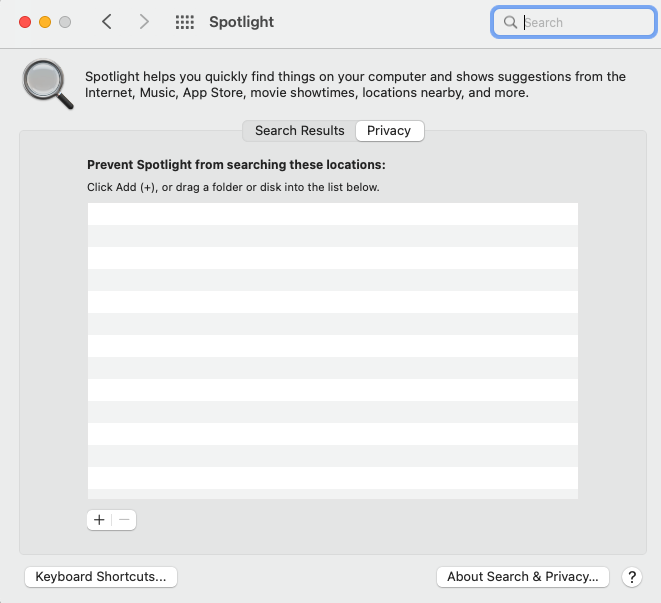Switch to the Search Results tab
661x603 pixels.
click(299, 131)
